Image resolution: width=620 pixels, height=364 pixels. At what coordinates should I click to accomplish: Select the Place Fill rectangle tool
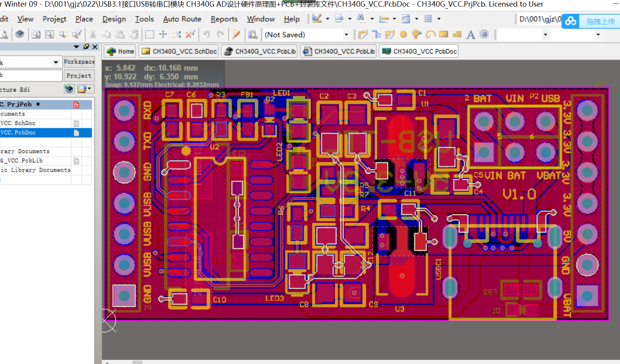(x=444, y=34)
